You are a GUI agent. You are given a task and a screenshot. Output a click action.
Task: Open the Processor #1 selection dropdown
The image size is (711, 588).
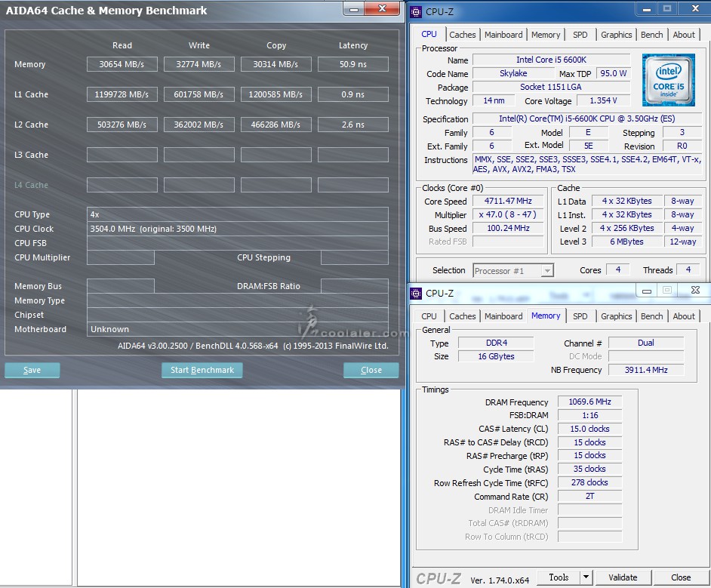point(512,271)
